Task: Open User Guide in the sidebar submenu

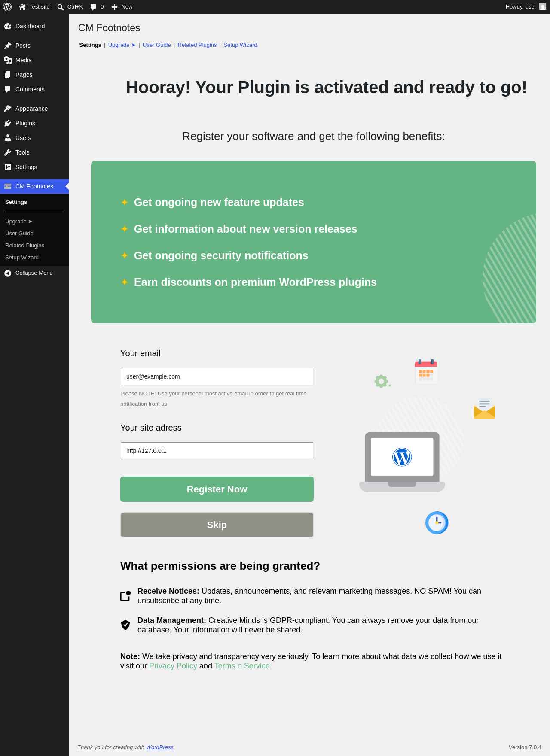Action: pyautogui.click(x=19, y=234)
